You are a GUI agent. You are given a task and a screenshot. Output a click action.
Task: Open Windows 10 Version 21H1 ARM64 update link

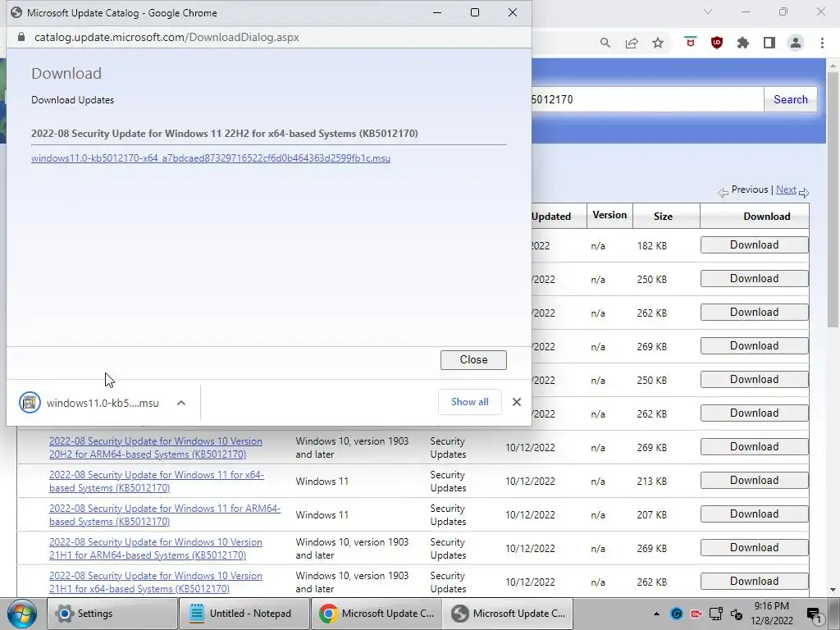155,549
